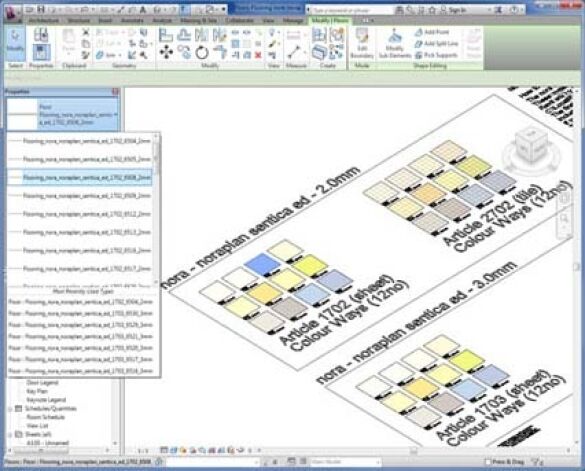Viewport: 585px width, 471px height.
Task: Click the Align tool icon
Action: coord(166,35)
